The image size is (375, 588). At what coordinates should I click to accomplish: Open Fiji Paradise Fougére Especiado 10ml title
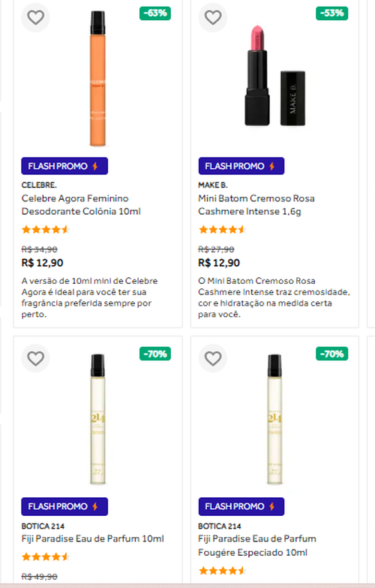click(x=257, y=546)
